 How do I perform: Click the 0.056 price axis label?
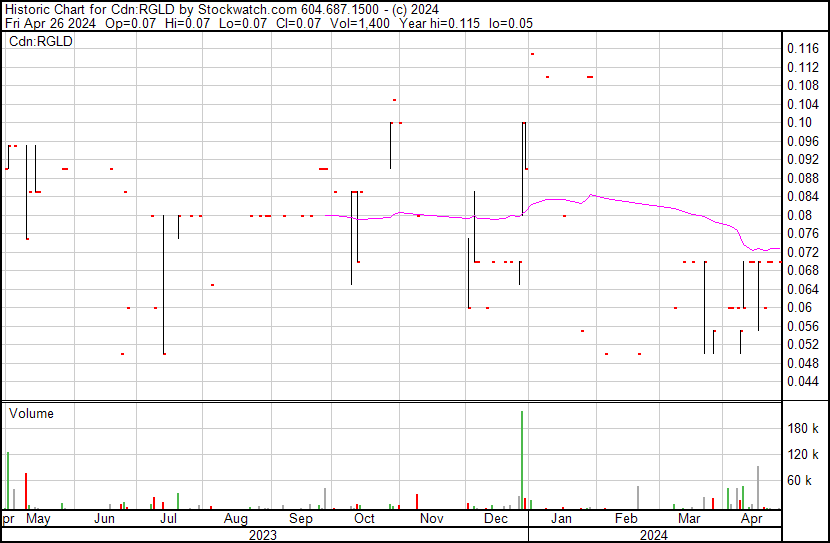pos(803,327)
